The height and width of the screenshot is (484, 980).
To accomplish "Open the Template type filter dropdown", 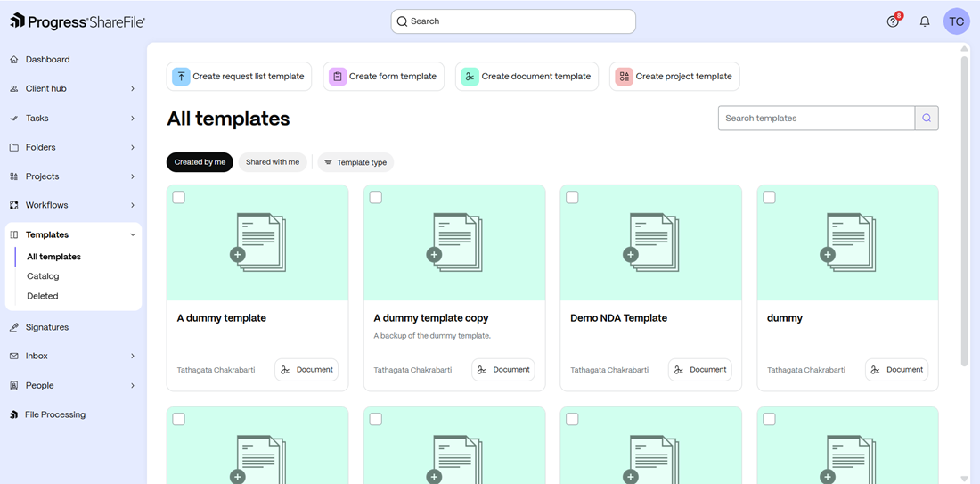I will (x=355, y=162).
